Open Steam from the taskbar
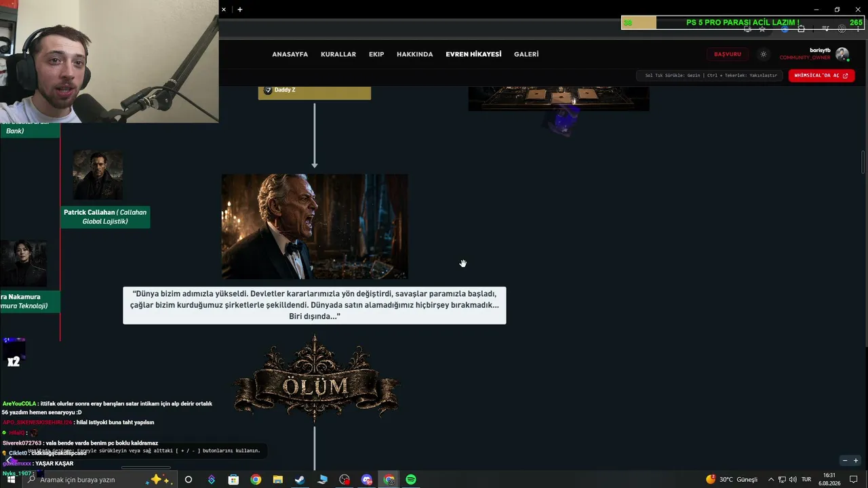 (x=300, y=479)
